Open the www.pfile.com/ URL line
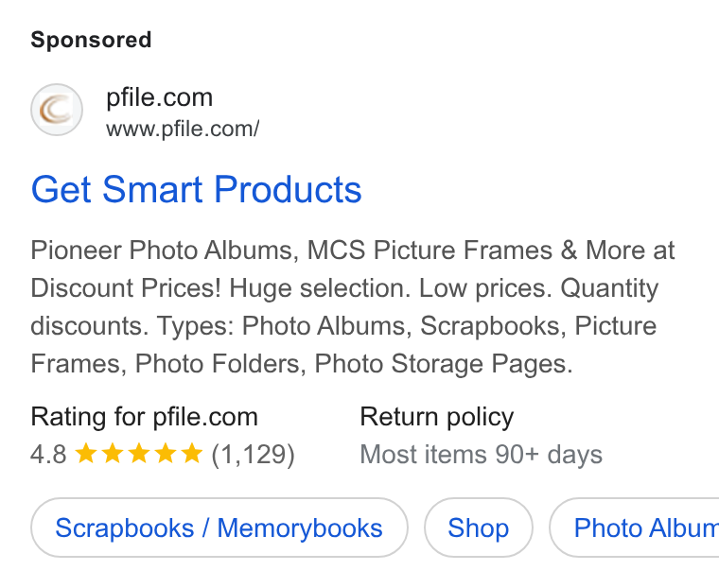 tap(183, 129)
